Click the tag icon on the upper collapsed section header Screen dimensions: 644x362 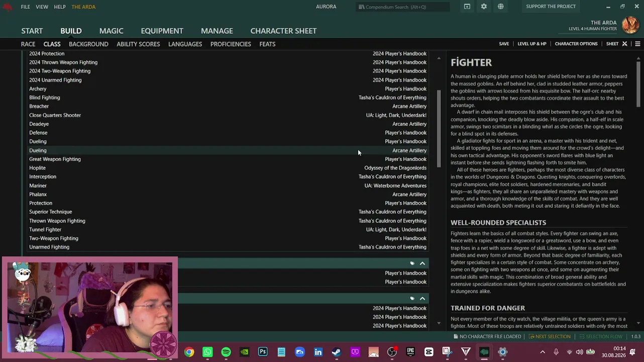[x=412, y=263]
